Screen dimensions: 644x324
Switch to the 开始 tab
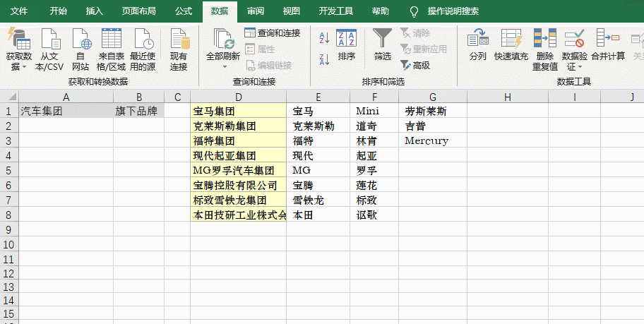coord(59,11)
